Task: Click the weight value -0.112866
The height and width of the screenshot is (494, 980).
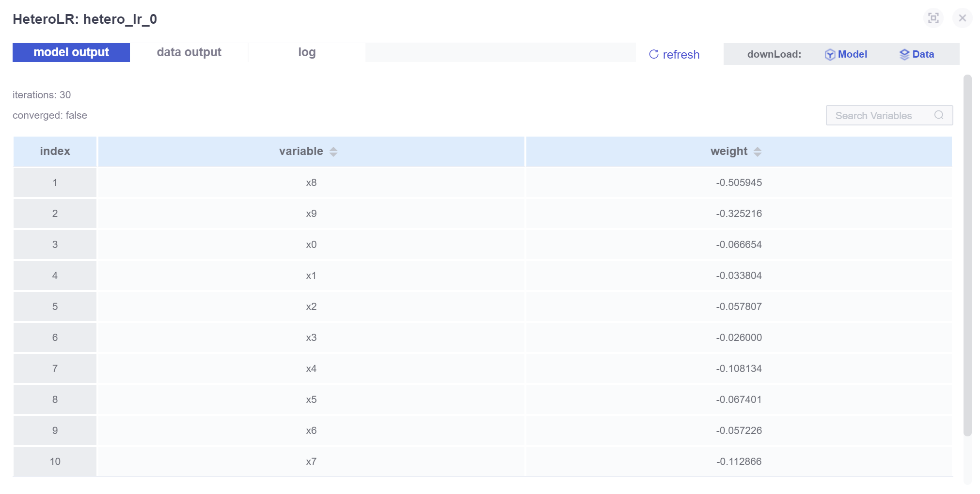Action: 739,462
